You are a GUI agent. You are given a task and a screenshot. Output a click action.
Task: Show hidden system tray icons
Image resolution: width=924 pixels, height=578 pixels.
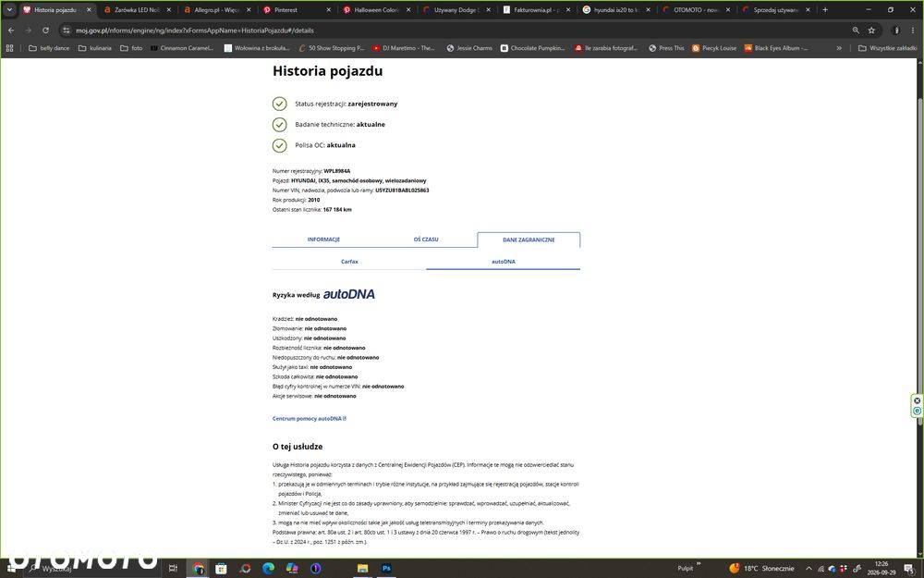(808, 569)
